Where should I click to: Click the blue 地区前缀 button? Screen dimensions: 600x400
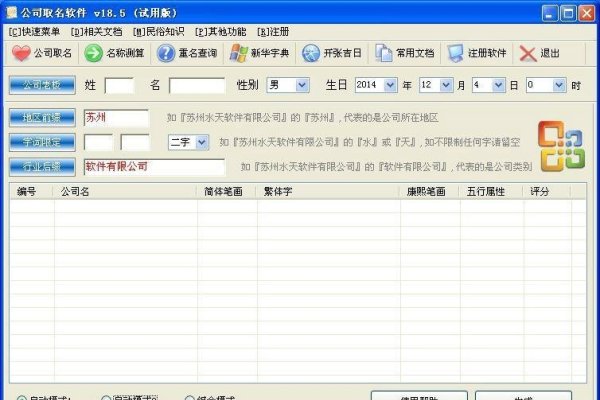(x=42, y=118)
